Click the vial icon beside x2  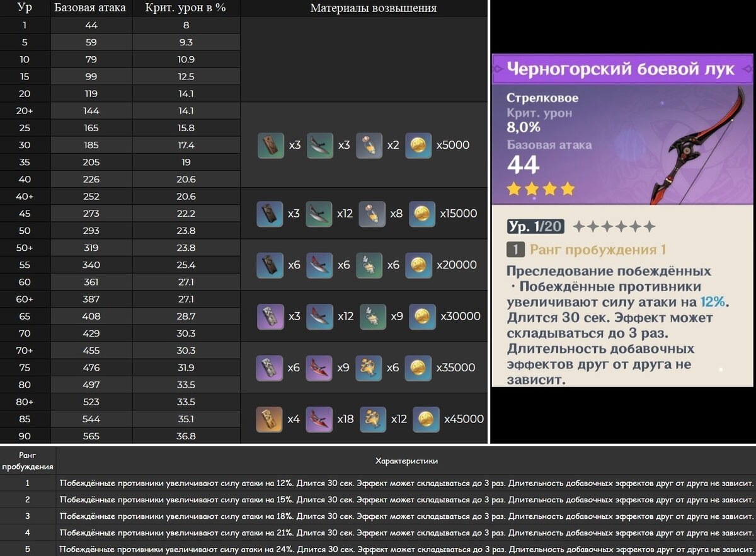tap(369, 145)
